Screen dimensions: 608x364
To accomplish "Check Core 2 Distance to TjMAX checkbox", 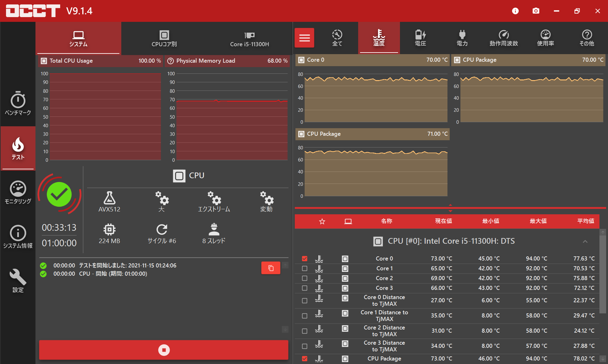I will pyautogui.click(x=305, y=331).
